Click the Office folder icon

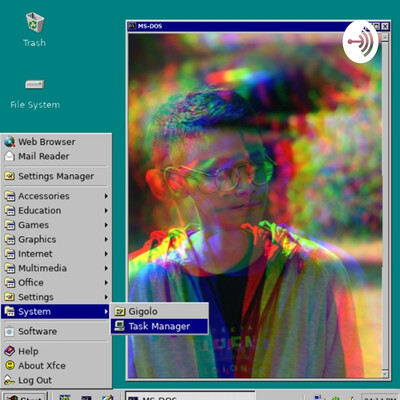[x=10, y=283]
